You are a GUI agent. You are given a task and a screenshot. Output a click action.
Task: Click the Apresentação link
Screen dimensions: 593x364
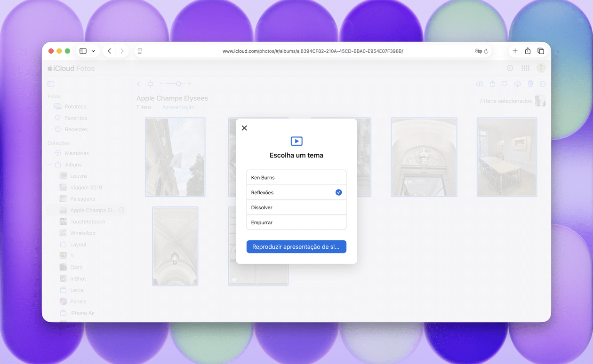[x=178, y=107]
